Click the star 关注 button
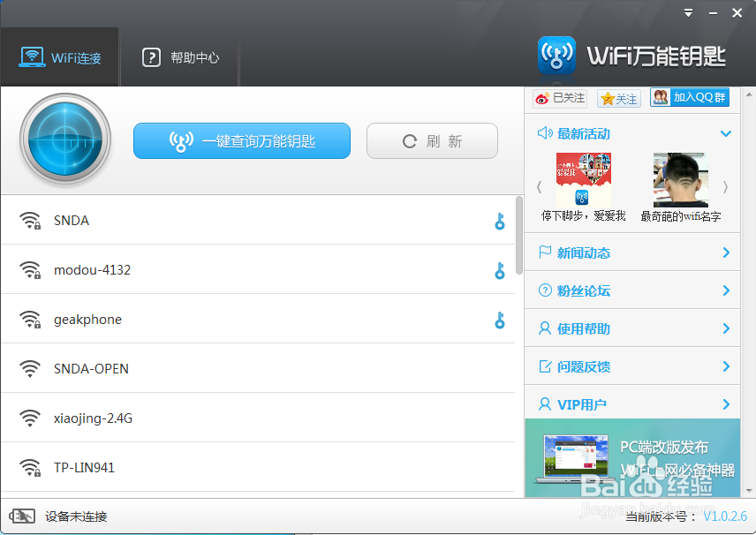Screen dimensions: 756x535 (619, 98)
